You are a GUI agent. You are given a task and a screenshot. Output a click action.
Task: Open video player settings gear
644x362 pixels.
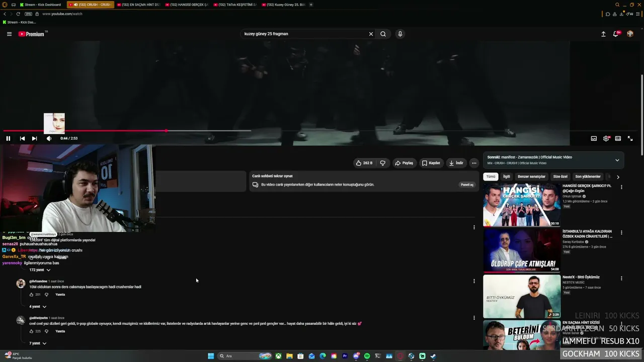(606, 138)
